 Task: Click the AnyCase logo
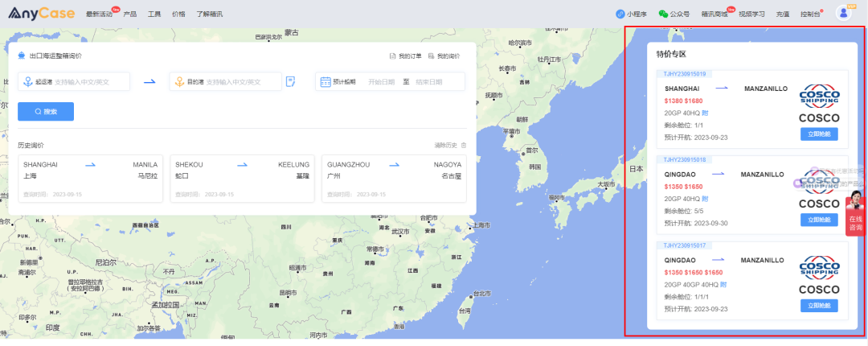tap(41, 13)
